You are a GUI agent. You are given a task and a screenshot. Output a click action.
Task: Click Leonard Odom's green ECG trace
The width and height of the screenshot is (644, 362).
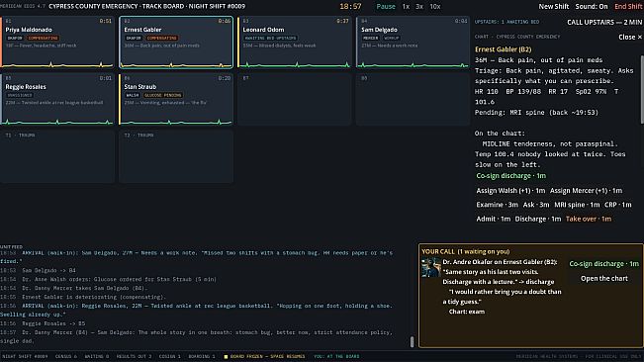coord(295,64)
